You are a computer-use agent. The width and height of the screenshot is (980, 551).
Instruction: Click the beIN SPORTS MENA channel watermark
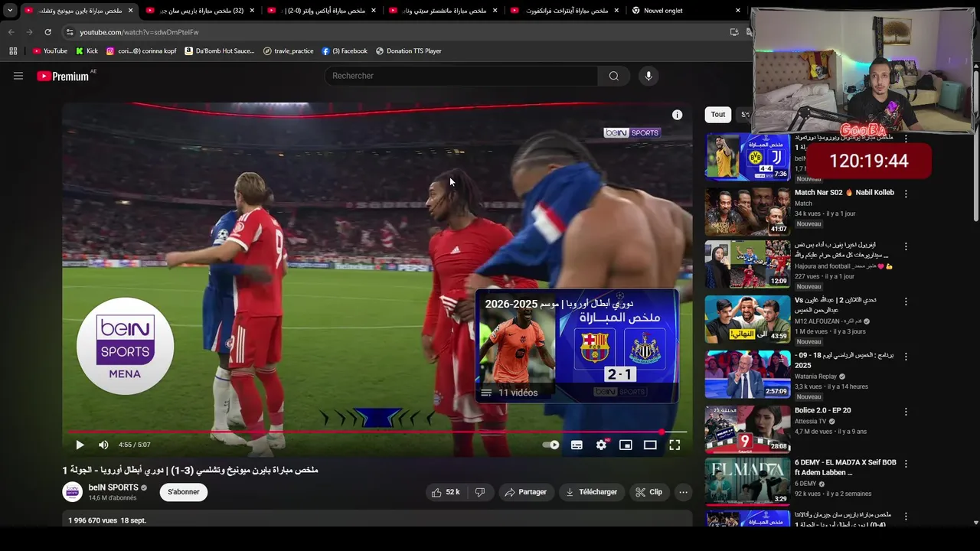(x=125, y=346)
